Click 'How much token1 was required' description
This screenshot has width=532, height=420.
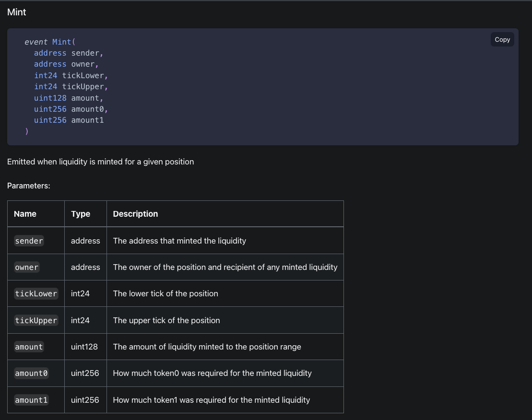point(212,400)
